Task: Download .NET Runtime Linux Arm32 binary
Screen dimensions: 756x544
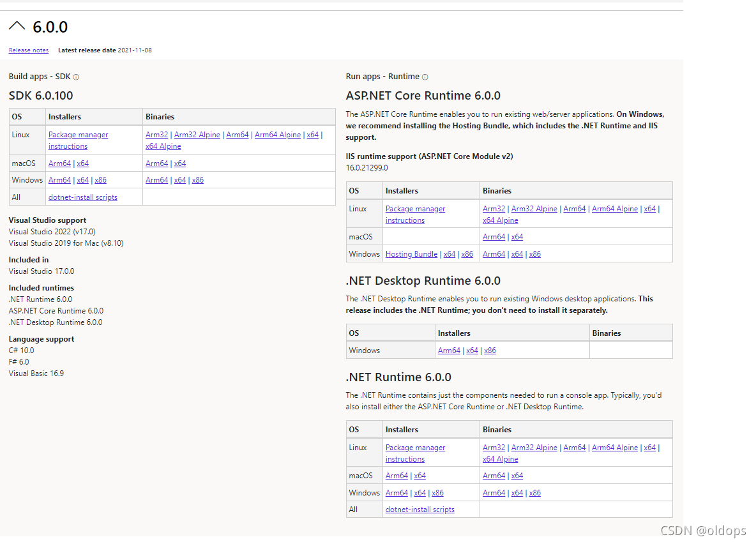Action: [x=494, y=448]
